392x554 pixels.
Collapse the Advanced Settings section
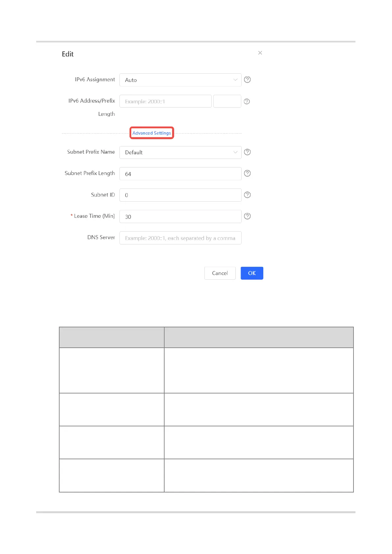click(152, 133)
